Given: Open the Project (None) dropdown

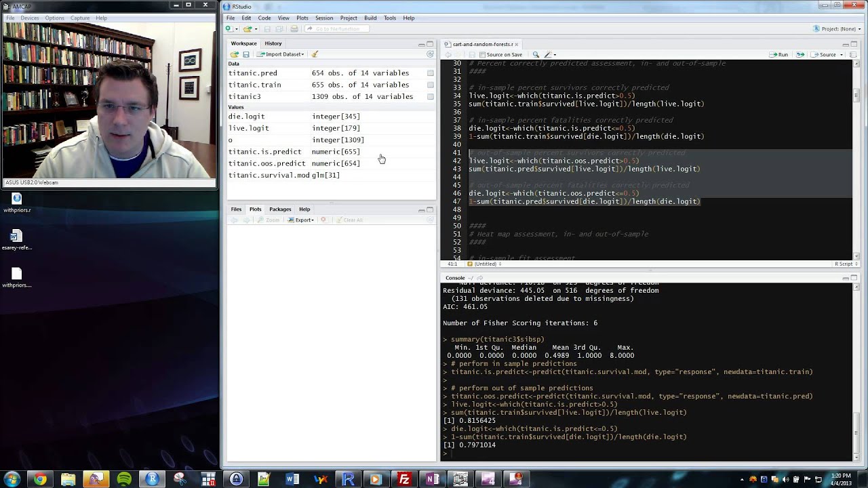Looking at the screenshot, I should coord(835,28).
